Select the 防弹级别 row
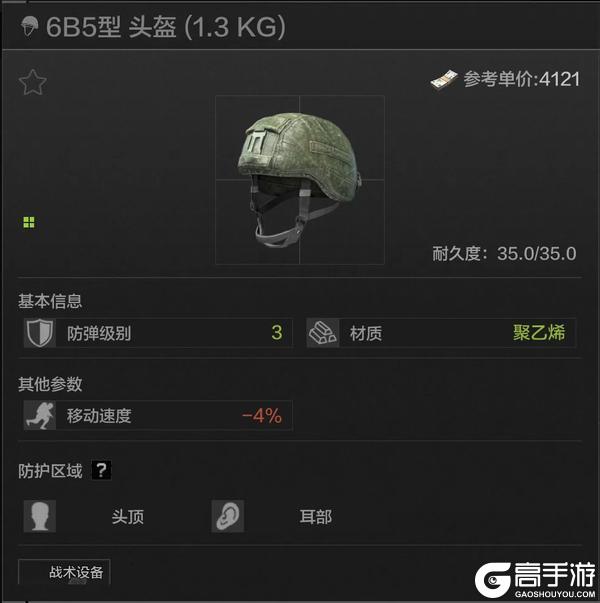This screenshot has width=600, height=603. pos(158,333)
